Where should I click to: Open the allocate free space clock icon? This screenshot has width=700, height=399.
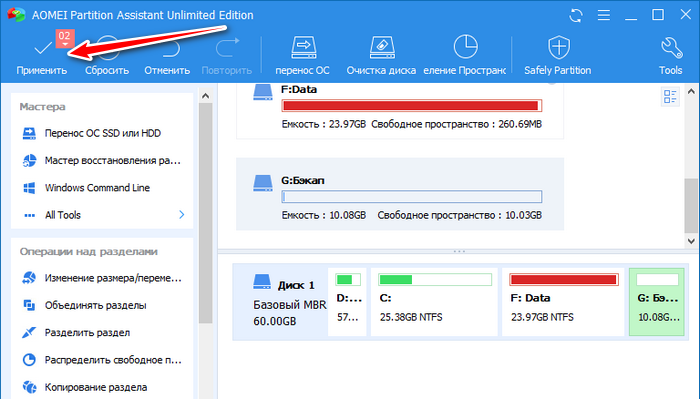466,46
